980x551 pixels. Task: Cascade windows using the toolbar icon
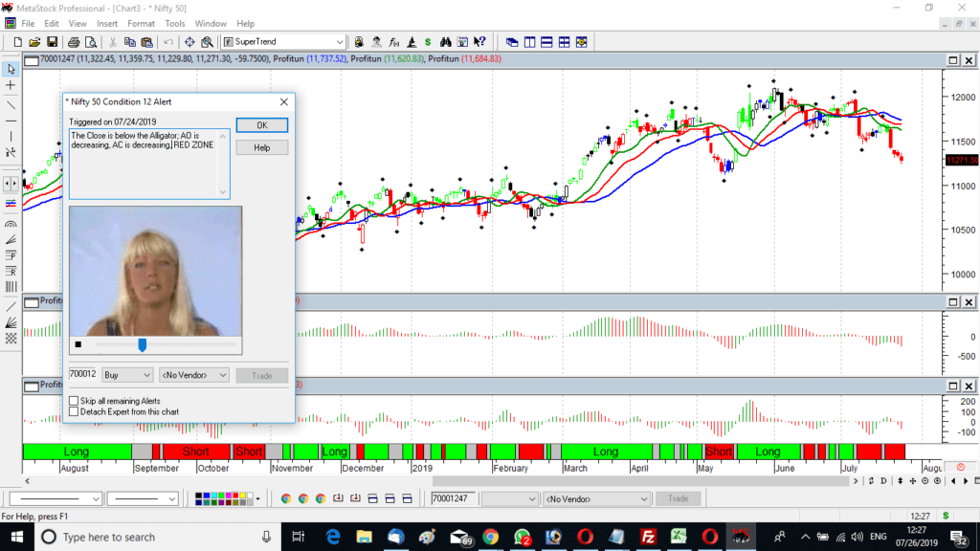pos(512,42)
